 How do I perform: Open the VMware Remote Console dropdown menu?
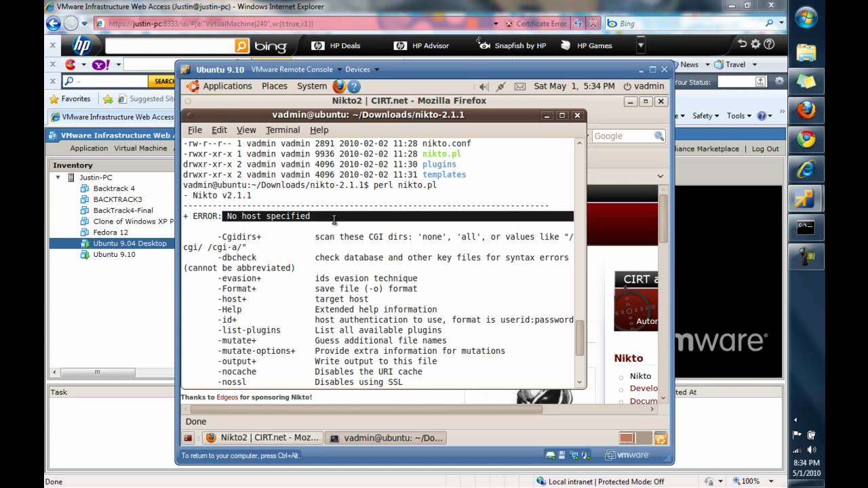(x=296, y=69)
